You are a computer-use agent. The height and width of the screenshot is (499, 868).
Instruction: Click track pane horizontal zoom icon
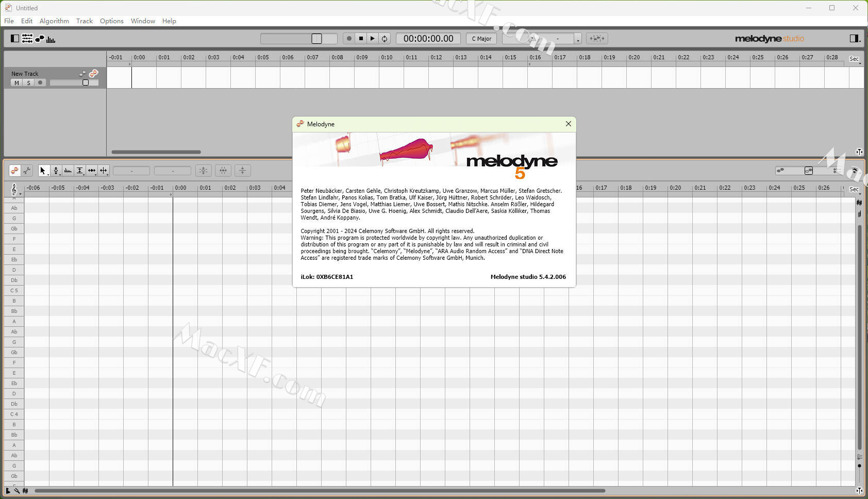click(x=859, y=152)
